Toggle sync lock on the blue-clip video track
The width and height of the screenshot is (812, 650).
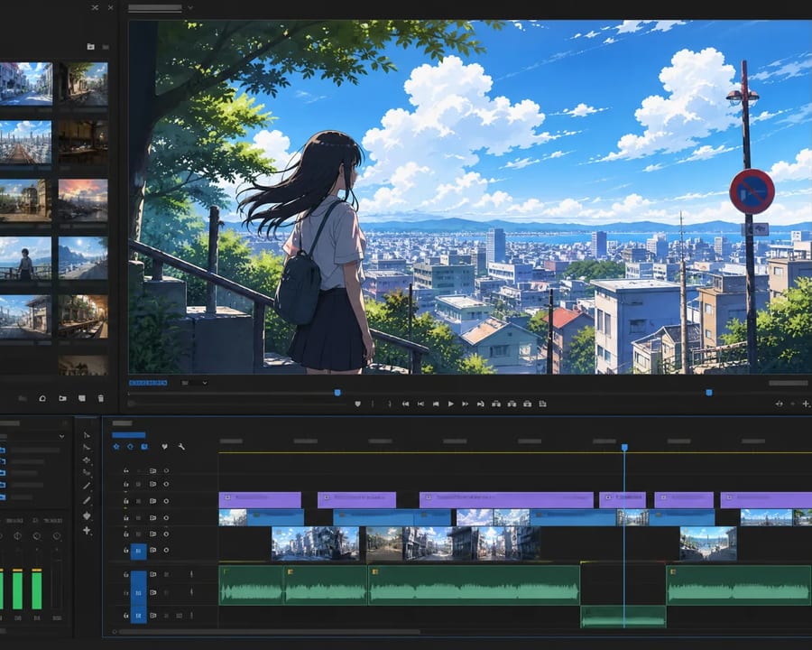click(152, 518)
